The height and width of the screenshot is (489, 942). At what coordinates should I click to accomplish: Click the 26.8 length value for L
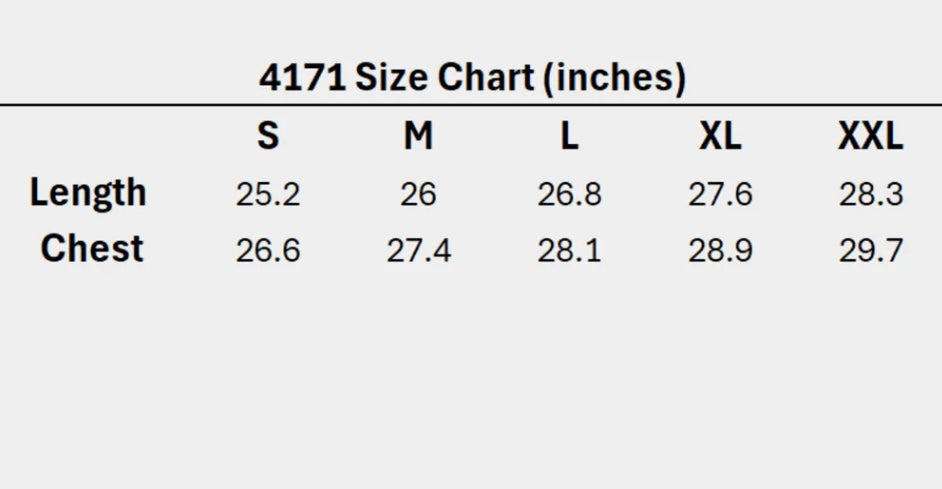[569, 194]
